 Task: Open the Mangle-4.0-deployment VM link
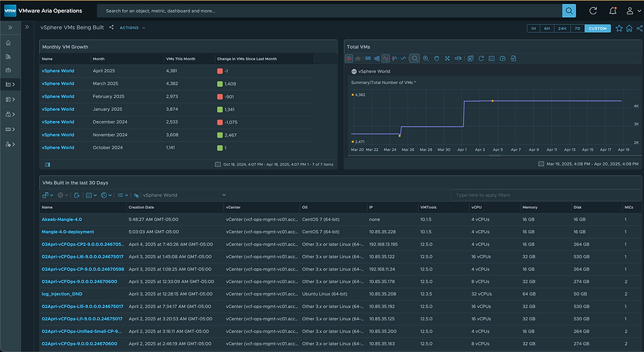tap(68, 232)
